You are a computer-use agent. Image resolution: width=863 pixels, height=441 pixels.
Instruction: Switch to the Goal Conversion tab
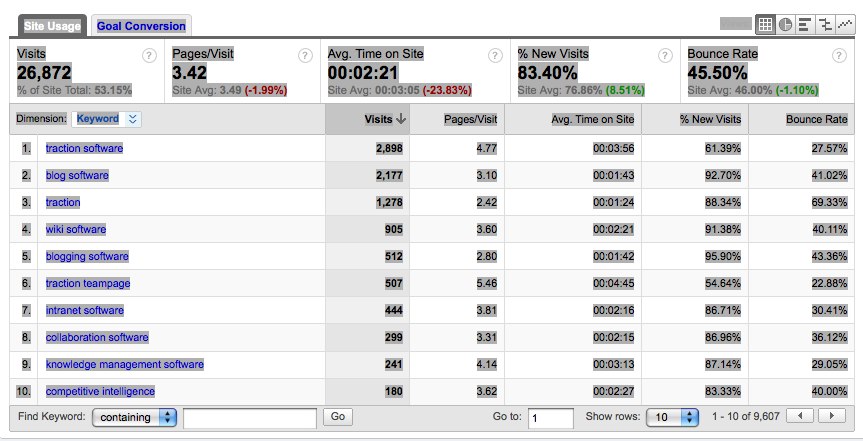click(x=141, y=26)
